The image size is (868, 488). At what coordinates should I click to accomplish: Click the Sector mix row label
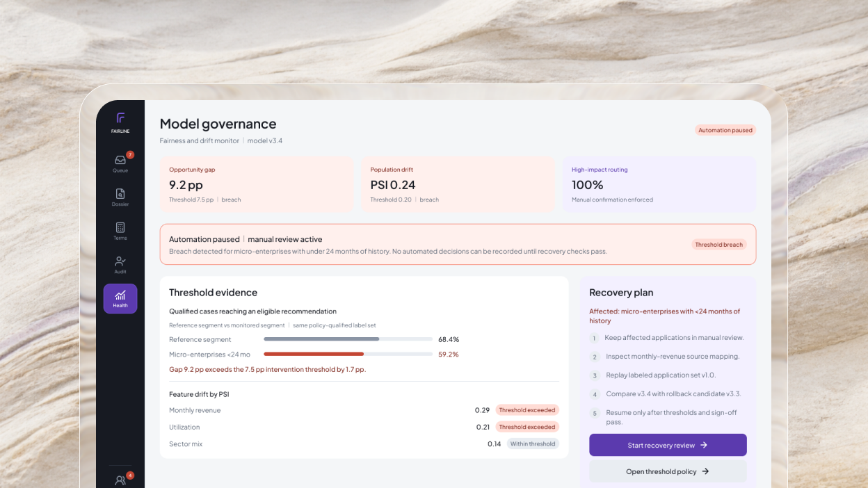pyautogui.click(x=186, y=444)
